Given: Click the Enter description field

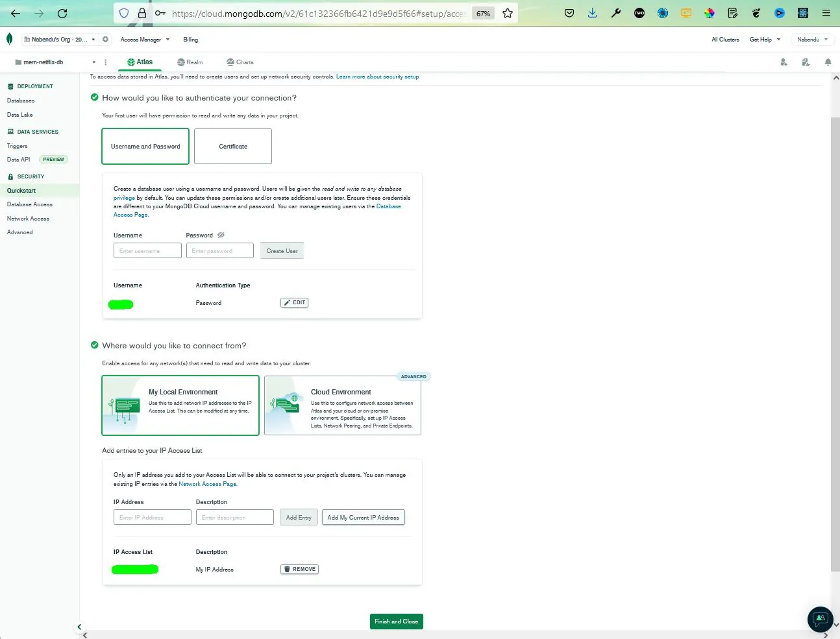Looking at the screenshot, I should pyautogui.click(x=235, y=517).
